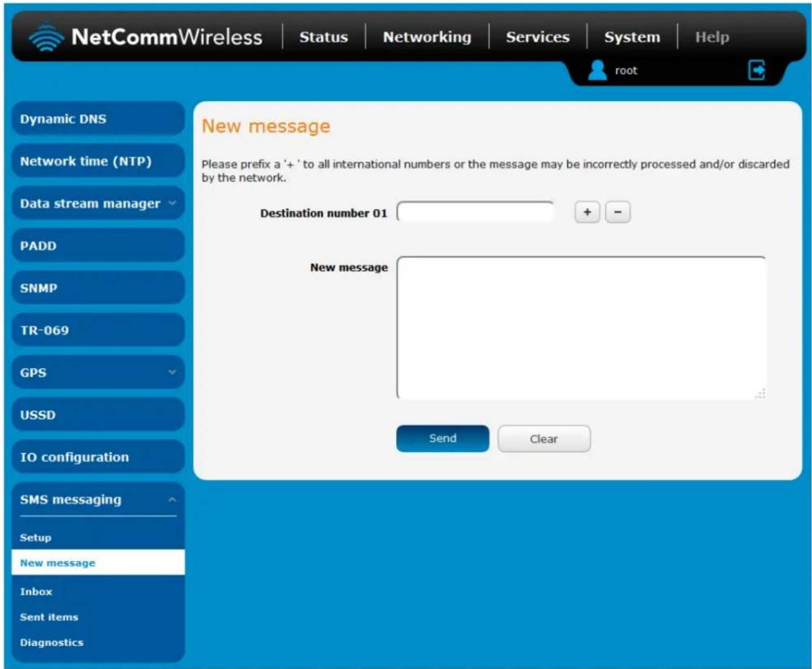
Task: Open SMS Diagnostics
Action: [x=51, y=642]
